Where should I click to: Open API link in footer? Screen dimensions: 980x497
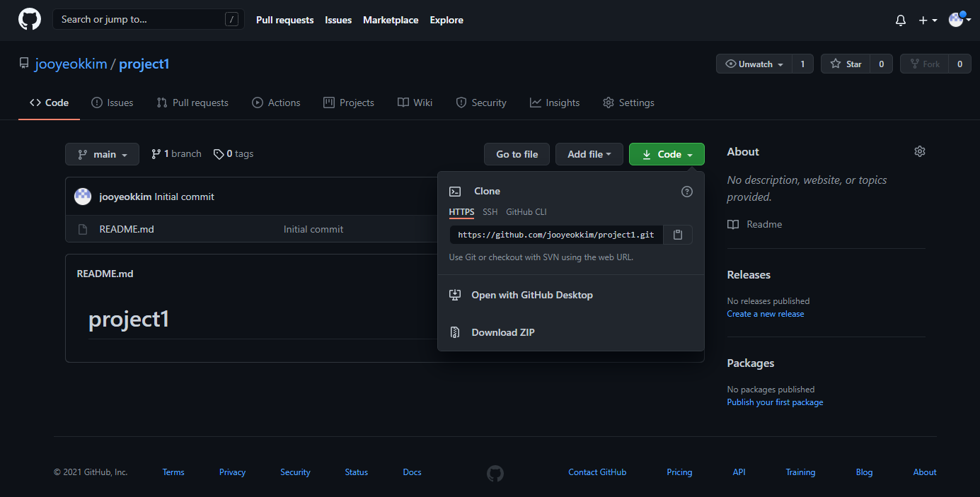click(x=739, y=472)
